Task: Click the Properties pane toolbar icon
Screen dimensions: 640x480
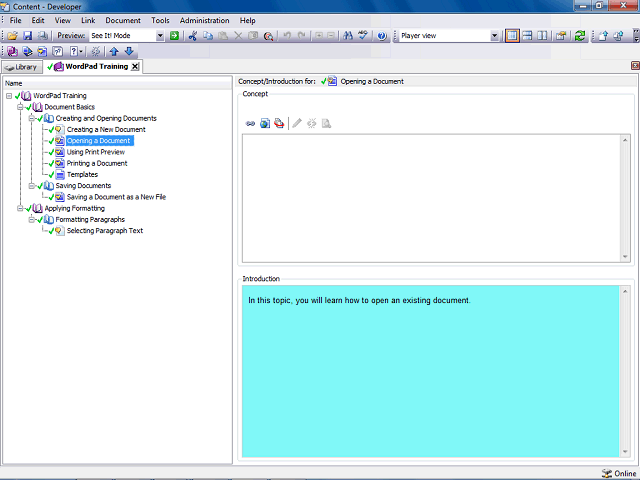Action: coord(561,36)
